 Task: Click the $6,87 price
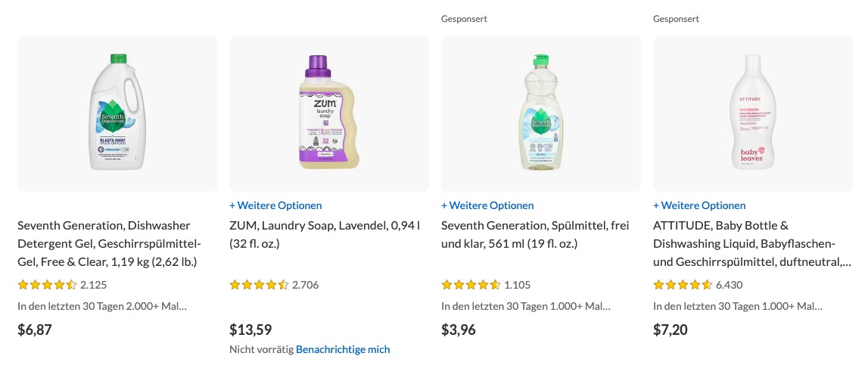coord(35,330)
